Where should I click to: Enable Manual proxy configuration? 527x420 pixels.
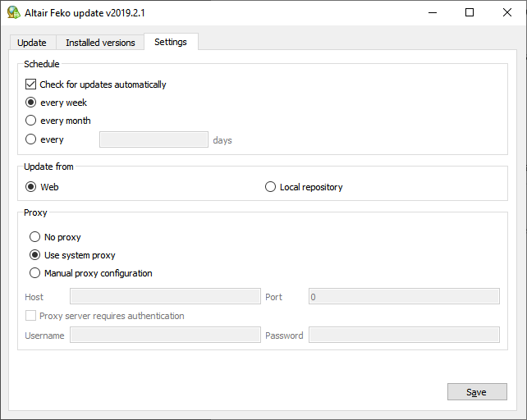click(x=35, y=273)
